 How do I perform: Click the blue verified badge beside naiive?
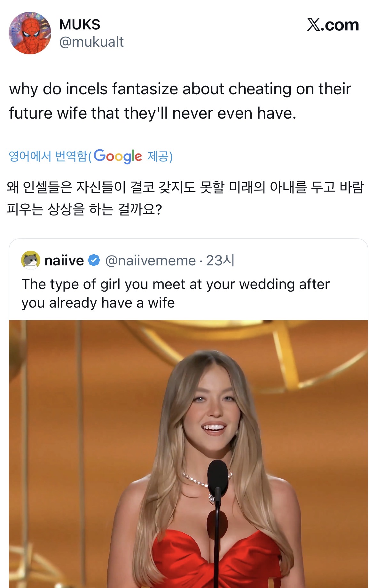[x=94, y=260]
